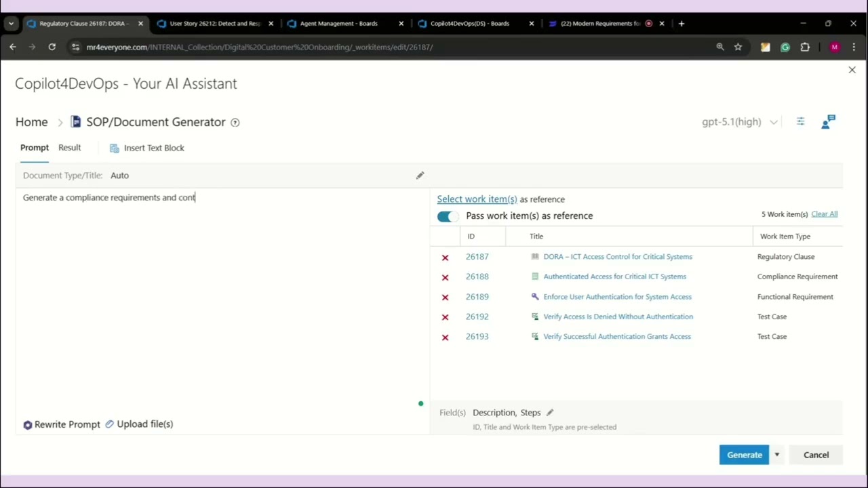The width and height of the screenshot is (868, 488).
Task: Remove work item 26187 with red X
Action: 445,258
